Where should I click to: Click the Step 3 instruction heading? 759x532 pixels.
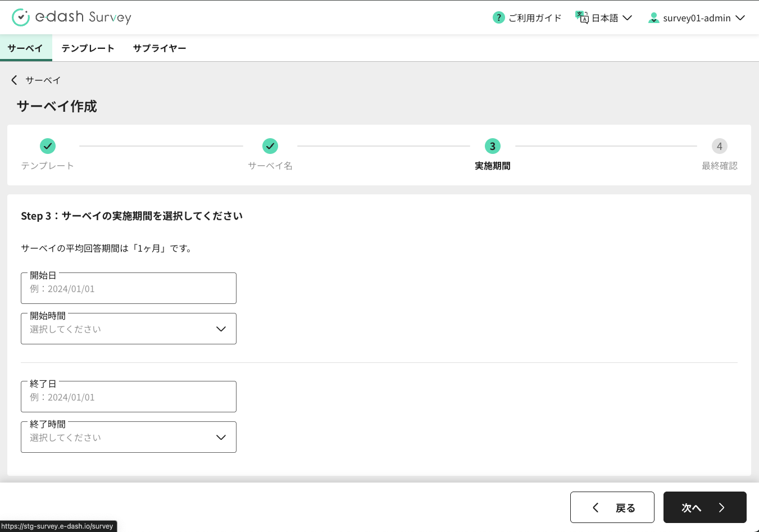[x=132, y=216]
